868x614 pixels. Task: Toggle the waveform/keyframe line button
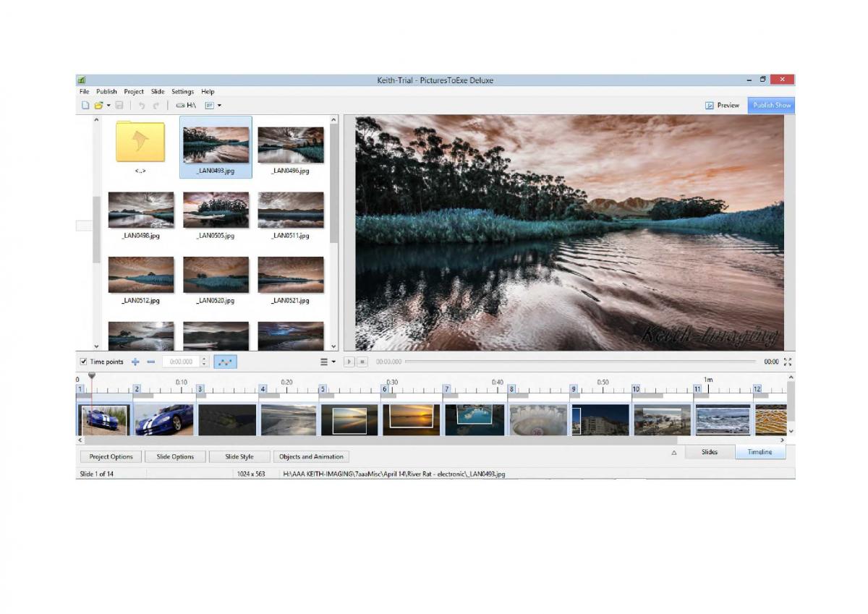[x=225, y=362]
